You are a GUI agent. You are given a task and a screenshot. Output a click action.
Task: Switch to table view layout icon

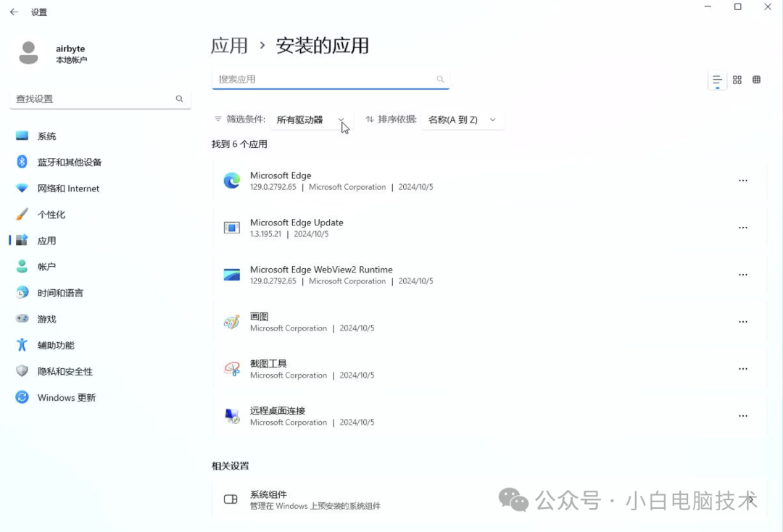(756, 80)
